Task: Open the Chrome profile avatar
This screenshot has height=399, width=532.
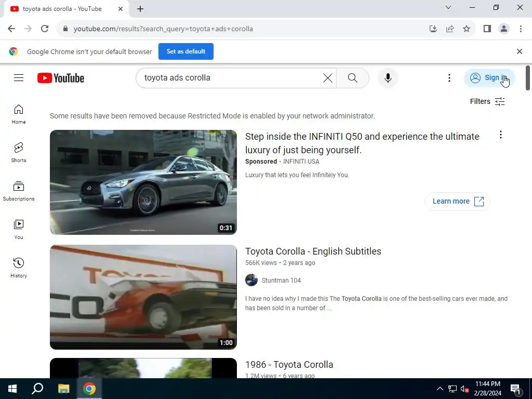Action: click(504, 29)
